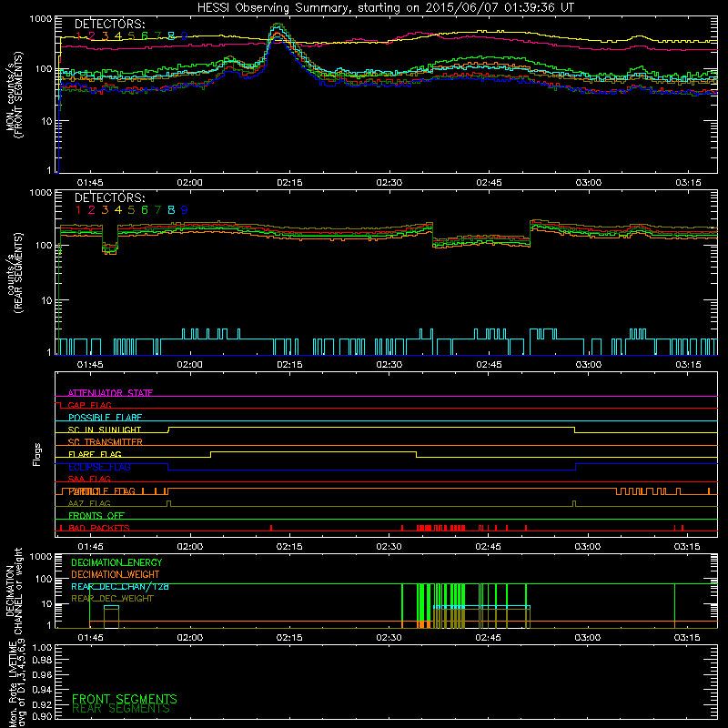728x728 pixels.
Task: Select the FLARE FLAG label
Action: click(x=95, y=454)
